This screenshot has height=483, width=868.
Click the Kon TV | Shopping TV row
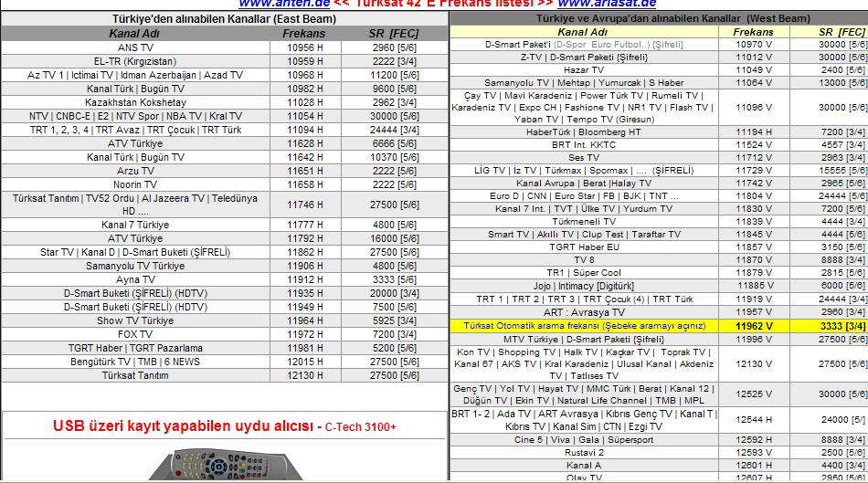pos(659,364)
